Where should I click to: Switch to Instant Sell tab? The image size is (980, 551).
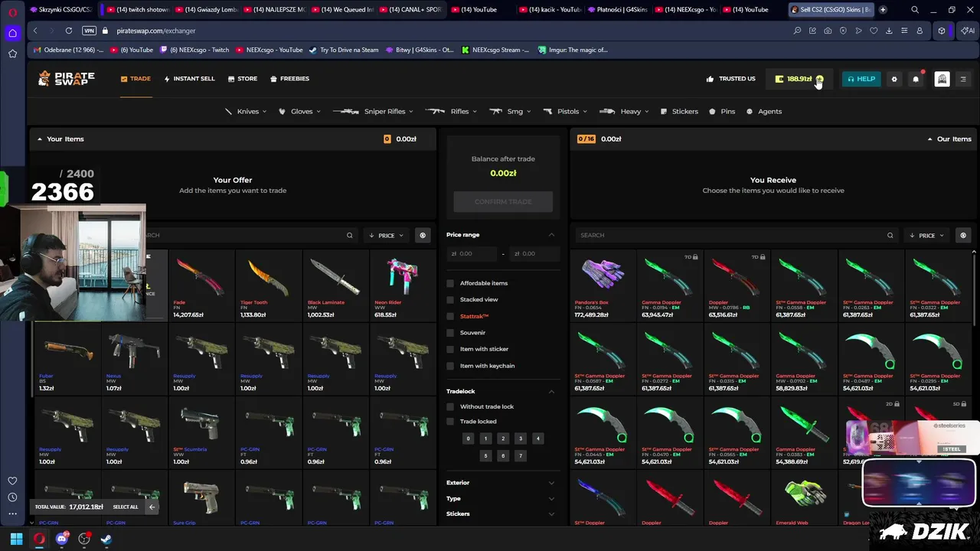190,79
